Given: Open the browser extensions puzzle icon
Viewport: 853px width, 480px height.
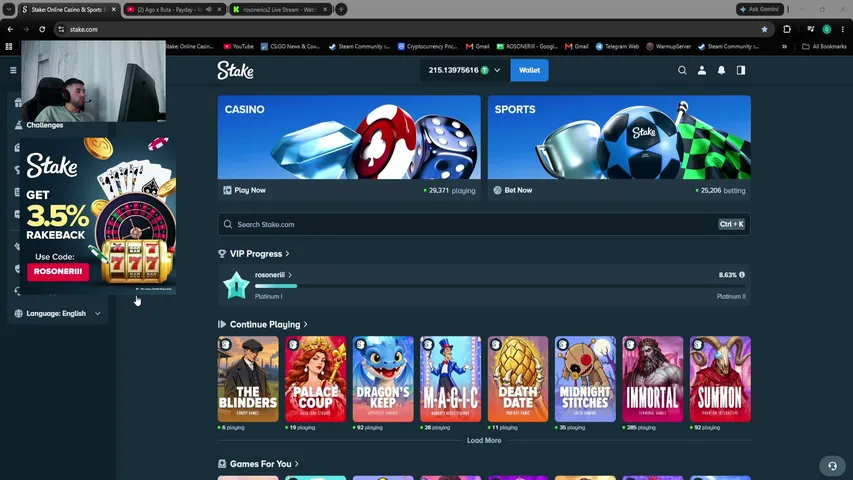Looking at the screenshot, I should tap(787, 29).
